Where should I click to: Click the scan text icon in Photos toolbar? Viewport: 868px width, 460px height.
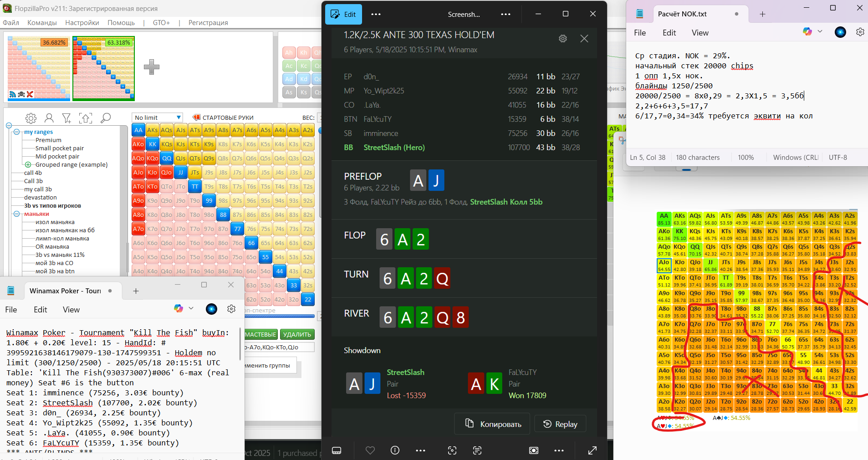pyautogui.click(x=477, y=450)
